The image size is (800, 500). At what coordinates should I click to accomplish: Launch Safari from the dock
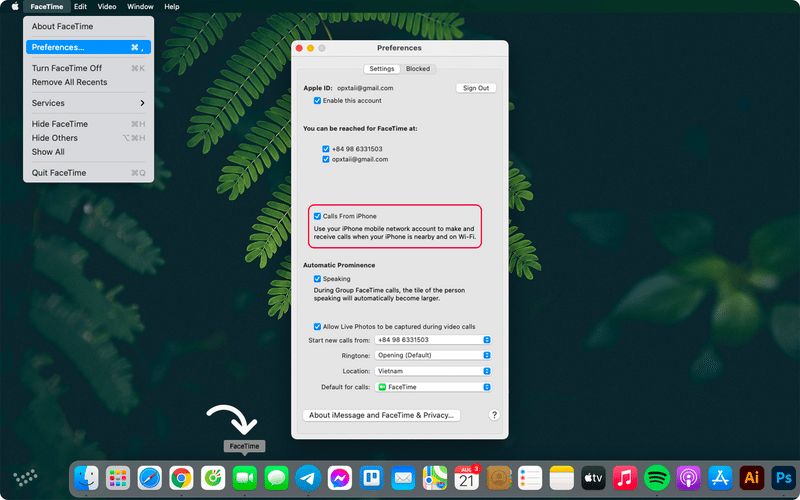pos(149,478)
